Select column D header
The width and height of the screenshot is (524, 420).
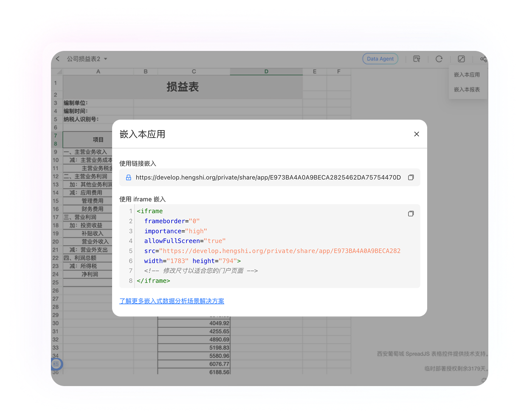(266, 71)
